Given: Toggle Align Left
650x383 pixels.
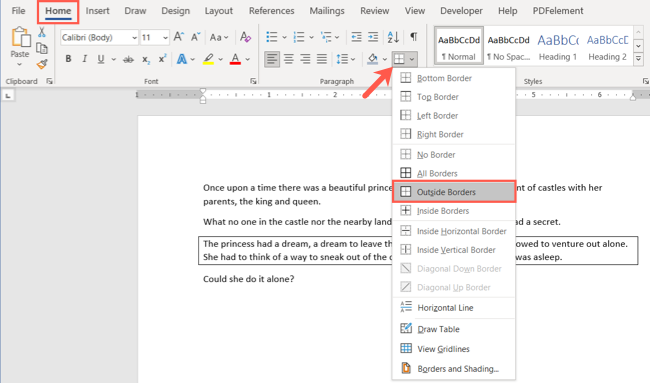Looking at the screenshot, I should click(x=272, y=59).
